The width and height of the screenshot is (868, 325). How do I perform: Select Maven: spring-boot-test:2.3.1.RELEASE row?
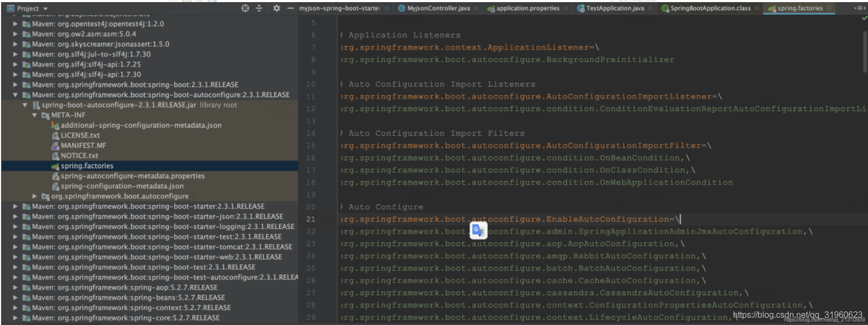[x=149, y=267]
